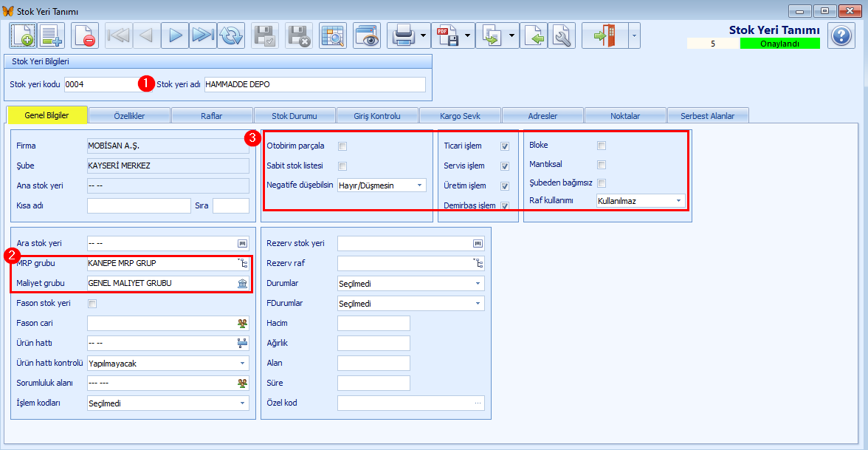Open Özel kod ellipsis lookup
Viewport: 868px width, 450px height.
(x=478, y=403)
